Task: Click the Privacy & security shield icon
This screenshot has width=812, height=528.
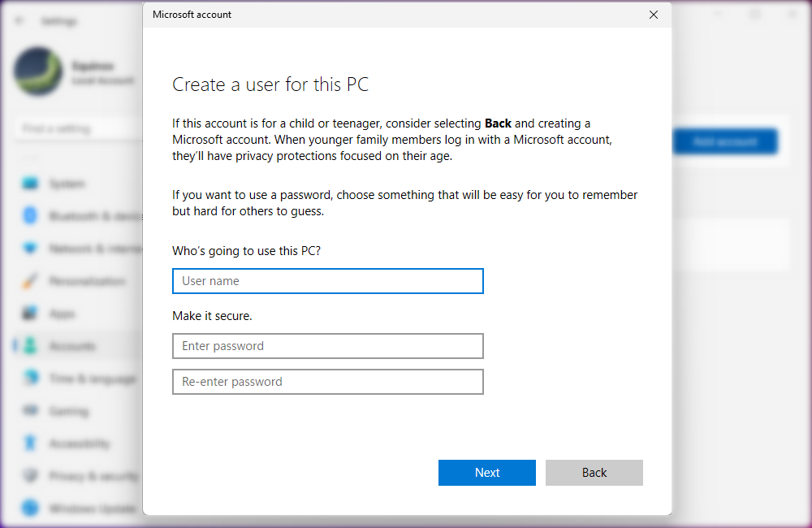Action: tap(31, 476)
